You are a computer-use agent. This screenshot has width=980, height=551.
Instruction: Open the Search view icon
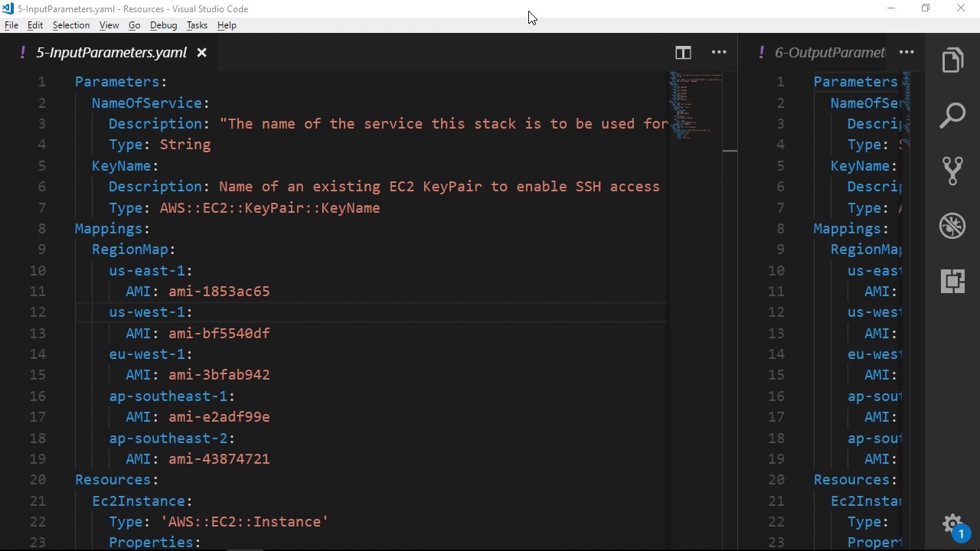pos(952,116)
